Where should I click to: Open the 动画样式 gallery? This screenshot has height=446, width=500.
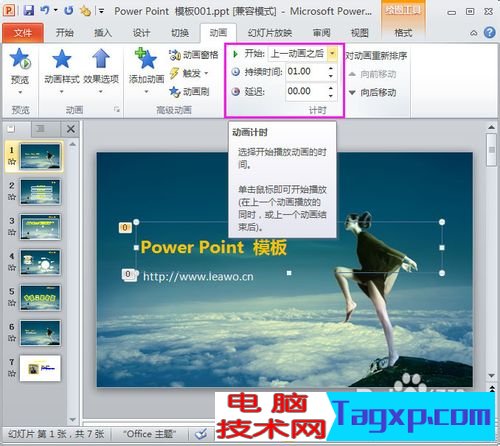62,71
